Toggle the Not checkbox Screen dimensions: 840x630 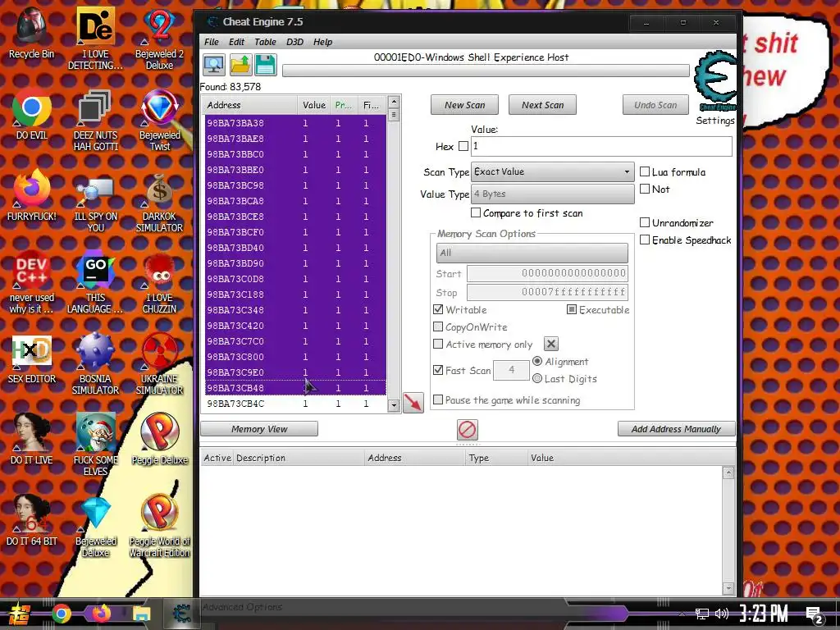tap(645, 189)
